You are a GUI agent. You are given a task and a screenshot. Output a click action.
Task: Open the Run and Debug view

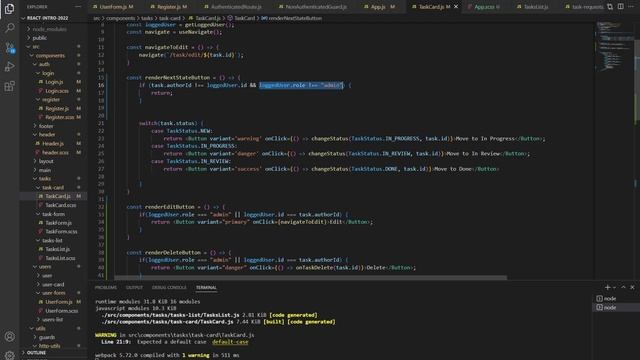9,67
